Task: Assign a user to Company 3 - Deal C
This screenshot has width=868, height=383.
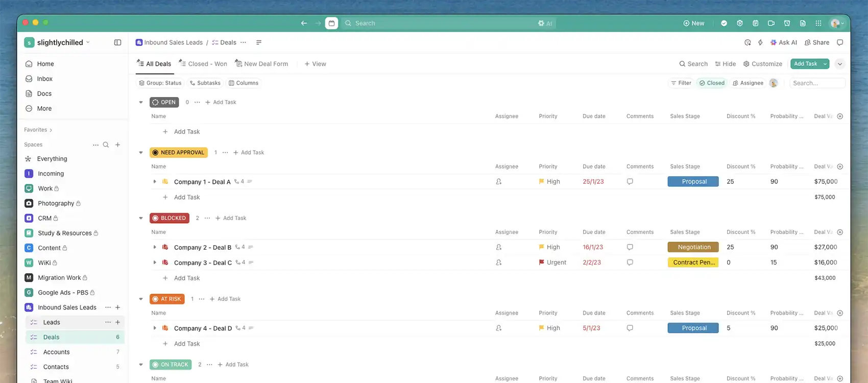Action: point(499,262)
